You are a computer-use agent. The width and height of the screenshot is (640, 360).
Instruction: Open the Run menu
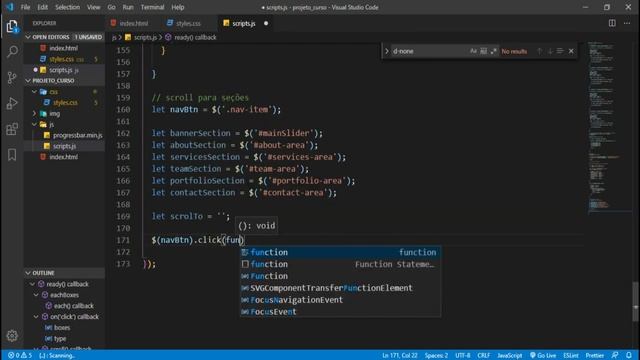(128, 7)
